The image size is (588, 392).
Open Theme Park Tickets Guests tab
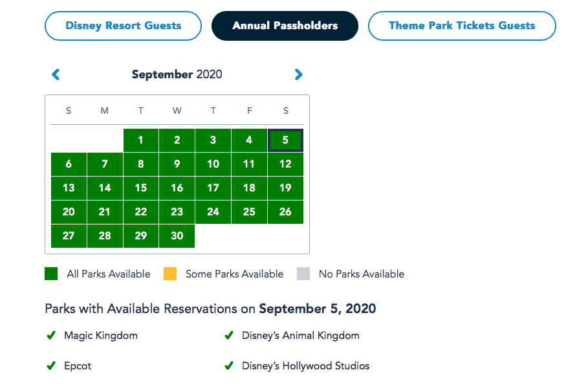click(x=462, y=26)
